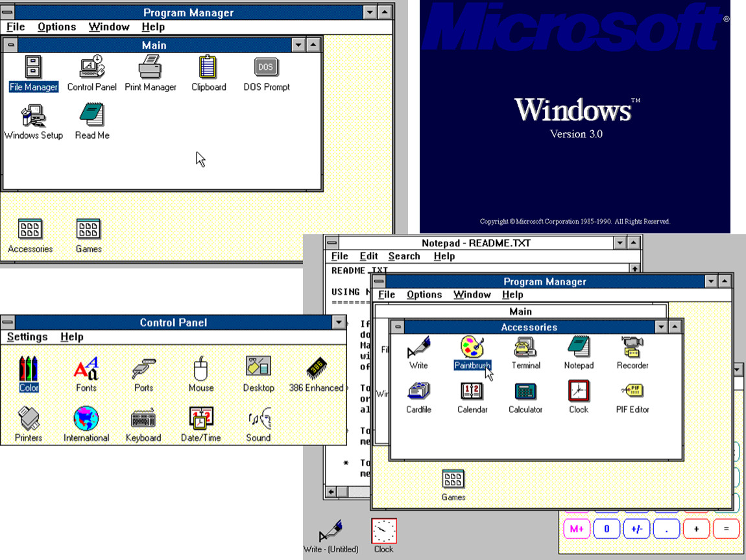Launch Calendar from Accessories group
Image resolution: width=746 pixels, height=560 pixels.
472,397
